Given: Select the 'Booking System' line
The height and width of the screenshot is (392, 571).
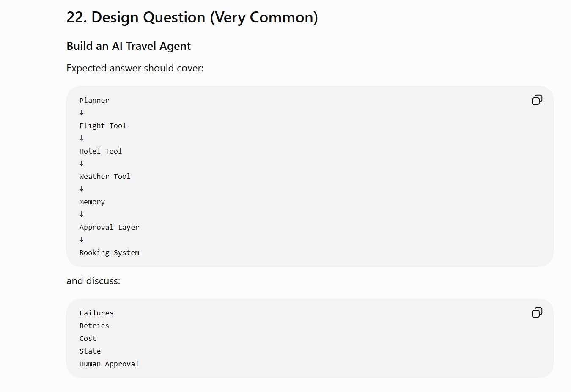Looking at the screenshot, I should tap(109, 252).
